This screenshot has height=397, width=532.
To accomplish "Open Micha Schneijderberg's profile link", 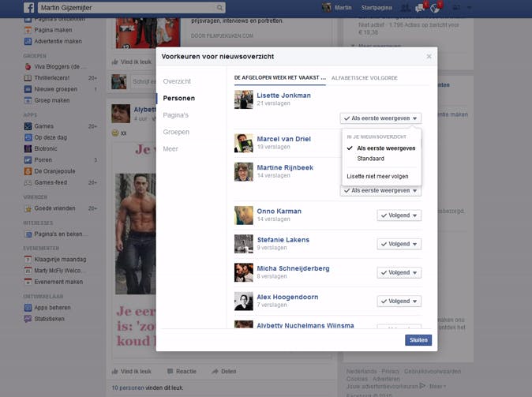I will pos(293,268).
